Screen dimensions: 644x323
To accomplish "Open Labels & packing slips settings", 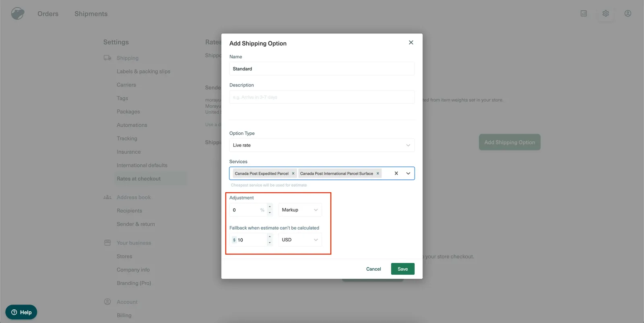I will point(143,71).
